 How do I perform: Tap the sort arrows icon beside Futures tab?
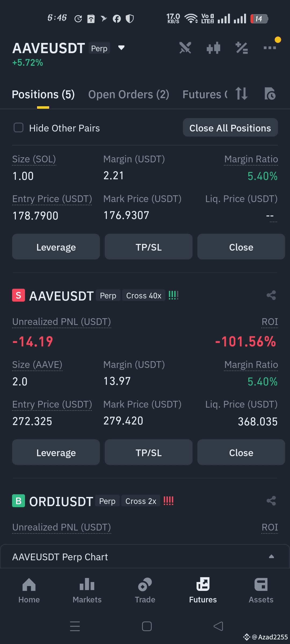coord(241,94)
